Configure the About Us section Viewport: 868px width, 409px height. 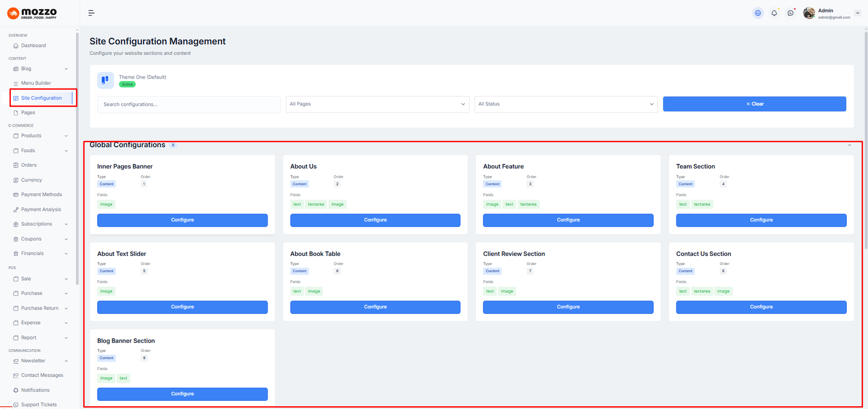[375, 220]
